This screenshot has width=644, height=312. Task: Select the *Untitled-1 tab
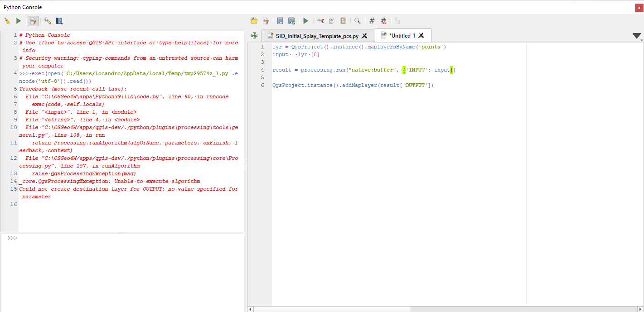402,35
